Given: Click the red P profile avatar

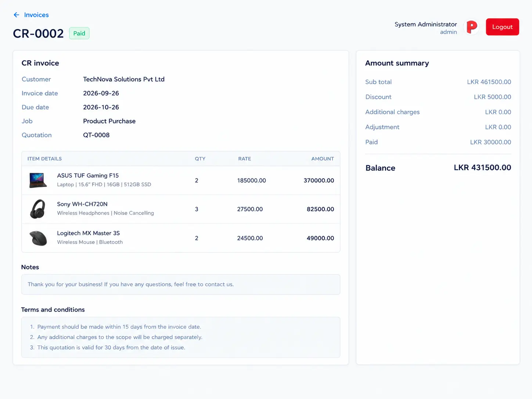Looking at the screenshot, I should pyautogui.click(x=472, y=27).
